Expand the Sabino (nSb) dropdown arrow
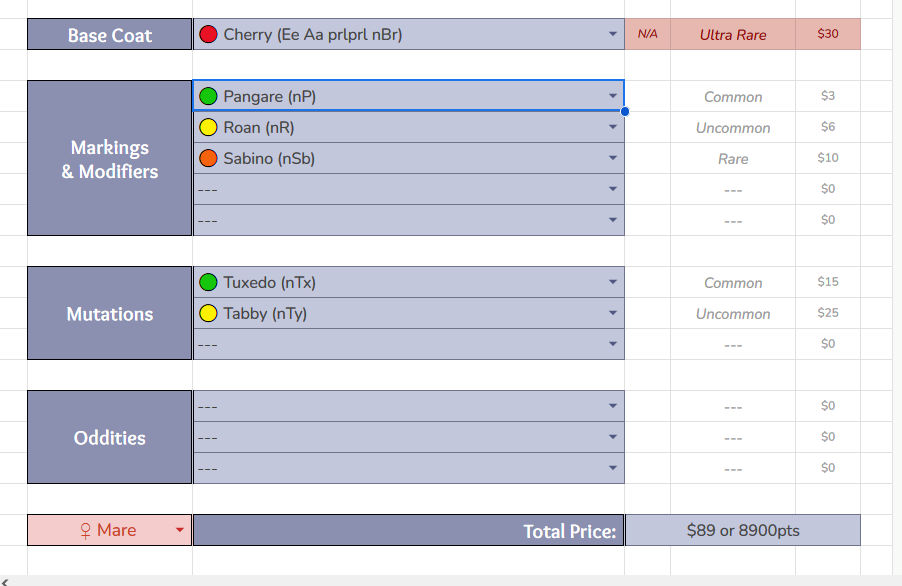Viewport: 902px width, 586px height. tap(613, 158)
